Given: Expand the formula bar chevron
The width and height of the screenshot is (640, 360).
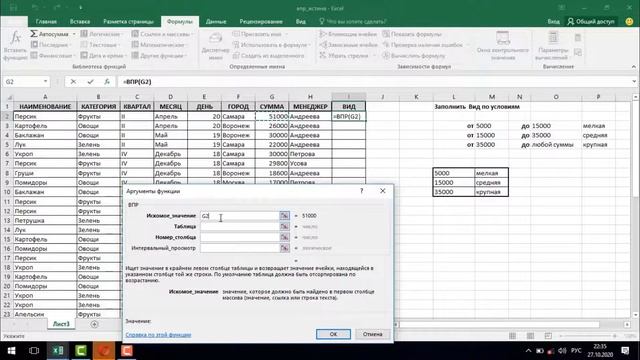Looking at the screenshot, I should (x=634, y=82).
